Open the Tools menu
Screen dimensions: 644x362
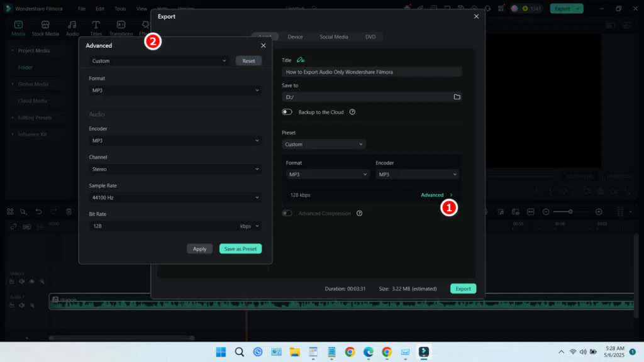[x=120, y=8]
